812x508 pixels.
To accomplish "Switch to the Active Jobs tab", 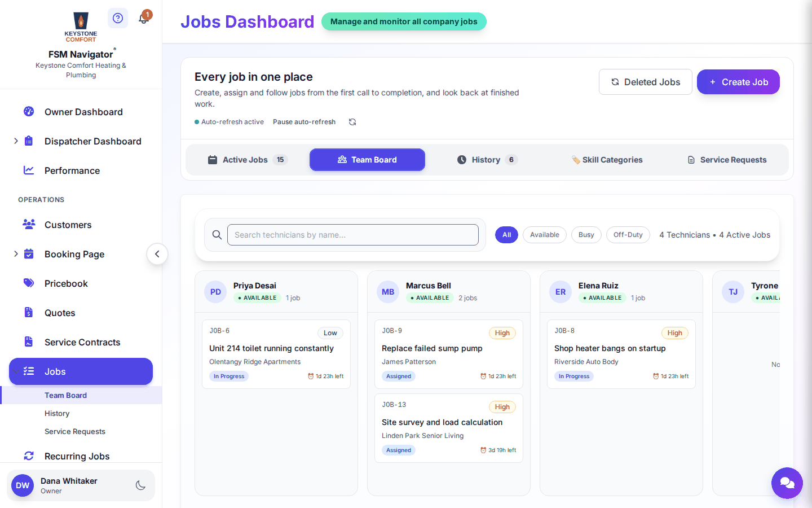I will (x=248, y=160).
